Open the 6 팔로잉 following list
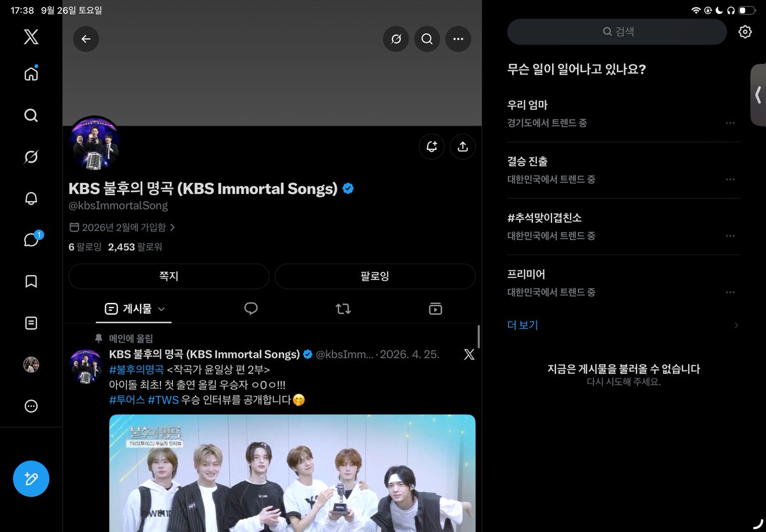The height and width of the screenshot is (532, 766). click(85, 247)
